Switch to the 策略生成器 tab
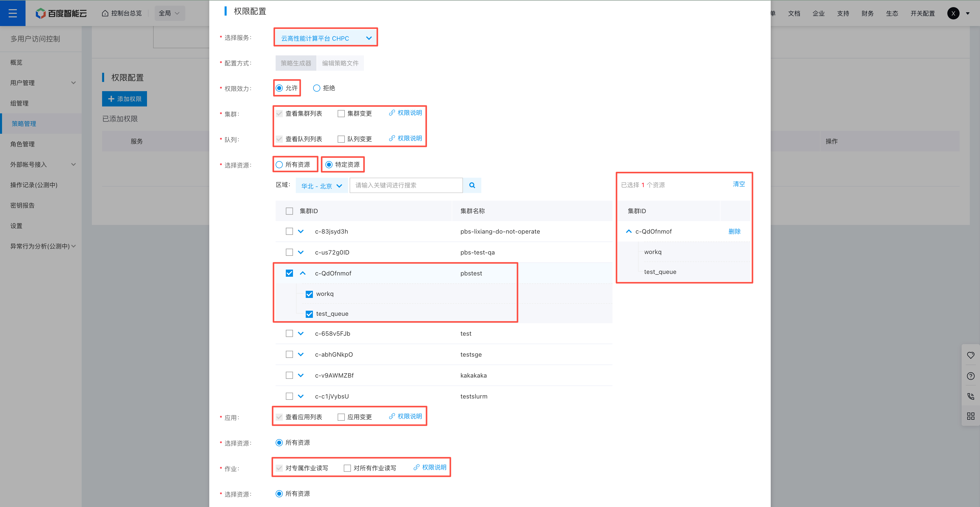Viewport: 980px width, 507px height. 296,63
